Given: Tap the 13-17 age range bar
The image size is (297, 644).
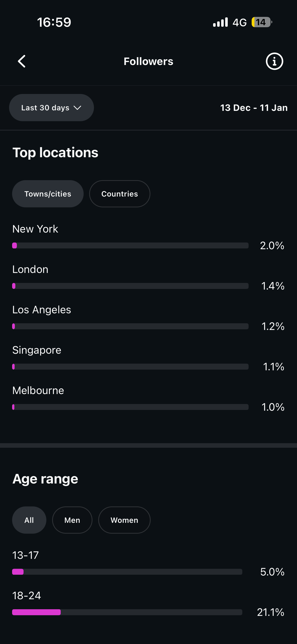Looking at the screenshot, I should (x=127, y=572).
